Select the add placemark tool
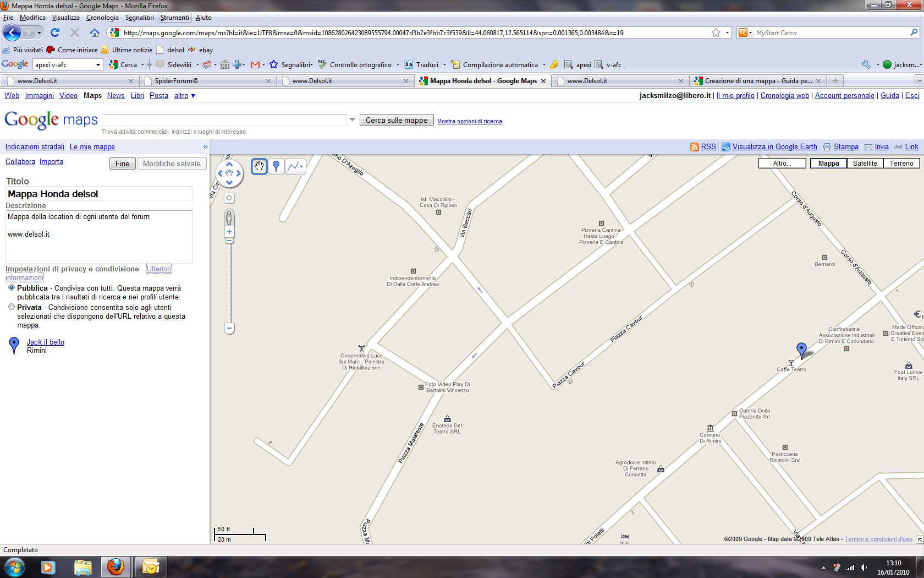Image resolution: width=924 pixels, height=578 pixels. [276, 166]
